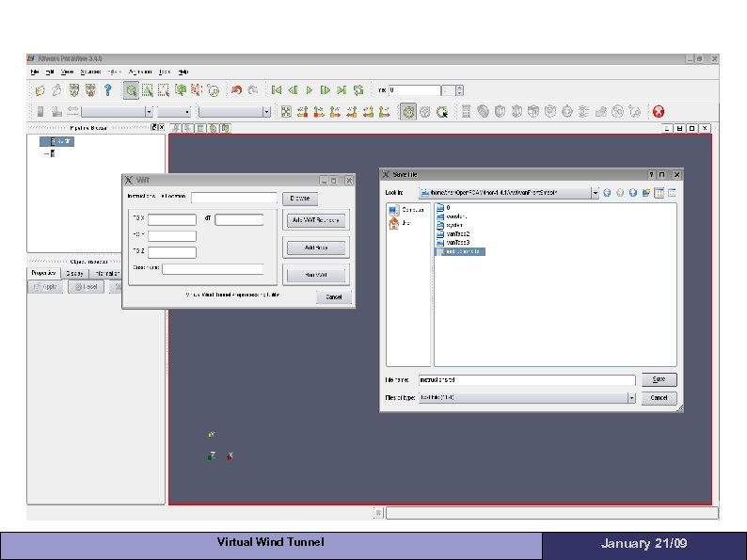Toggle animation loop button
747x560 pixels.
[x=358, y=90]
